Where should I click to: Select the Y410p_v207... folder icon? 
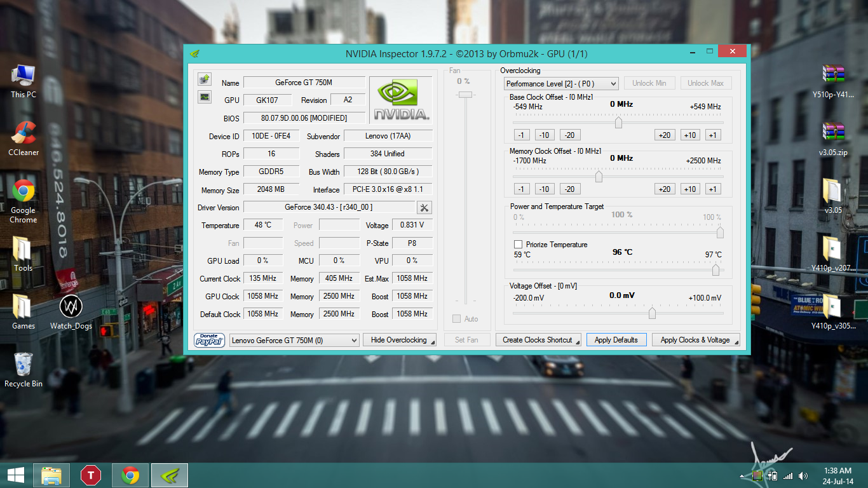(833, 255)
